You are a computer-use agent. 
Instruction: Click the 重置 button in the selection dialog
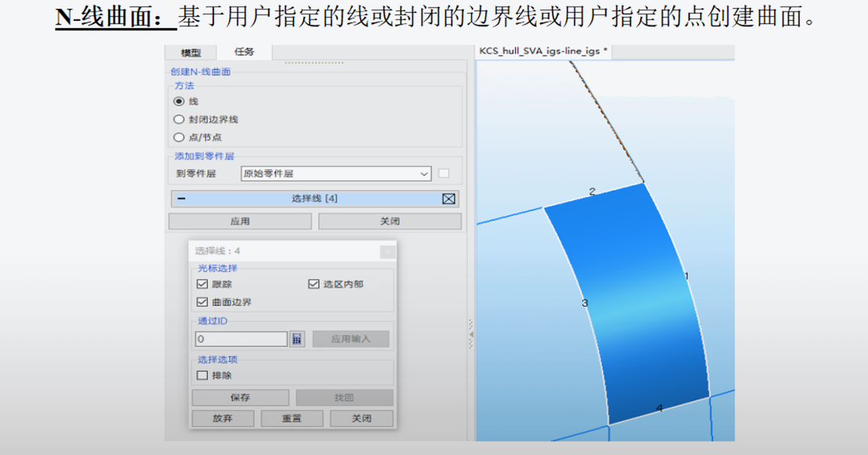click(292, 419)
